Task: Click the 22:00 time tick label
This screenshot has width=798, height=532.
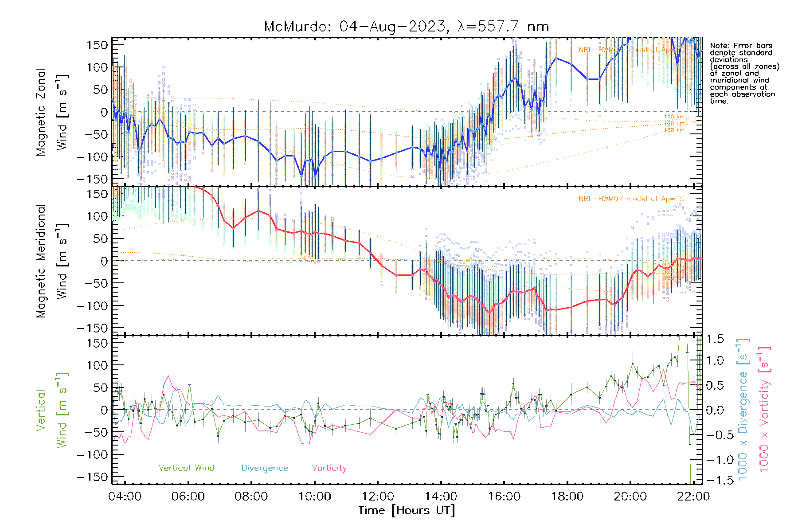Action: point(693,496)
